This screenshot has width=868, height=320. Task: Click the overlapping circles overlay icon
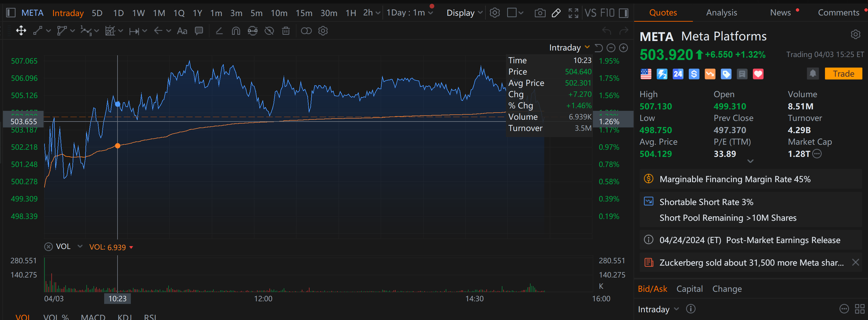(306, 31)
